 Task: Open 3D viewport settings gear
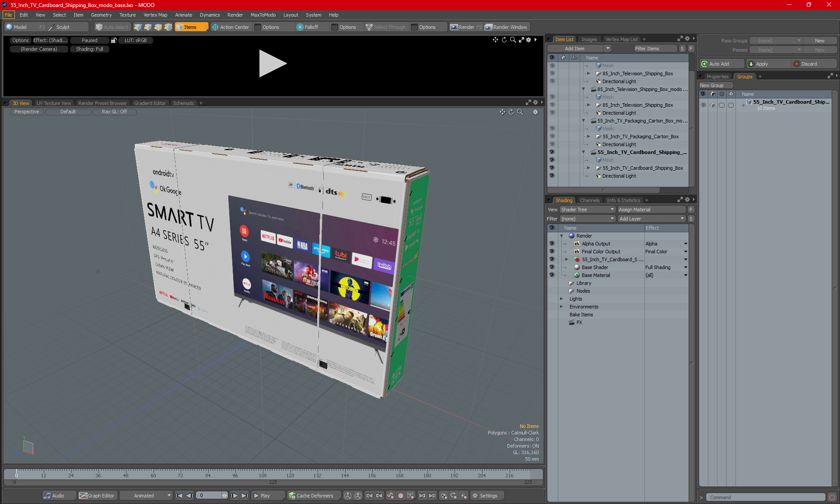[x=535, y=112]
